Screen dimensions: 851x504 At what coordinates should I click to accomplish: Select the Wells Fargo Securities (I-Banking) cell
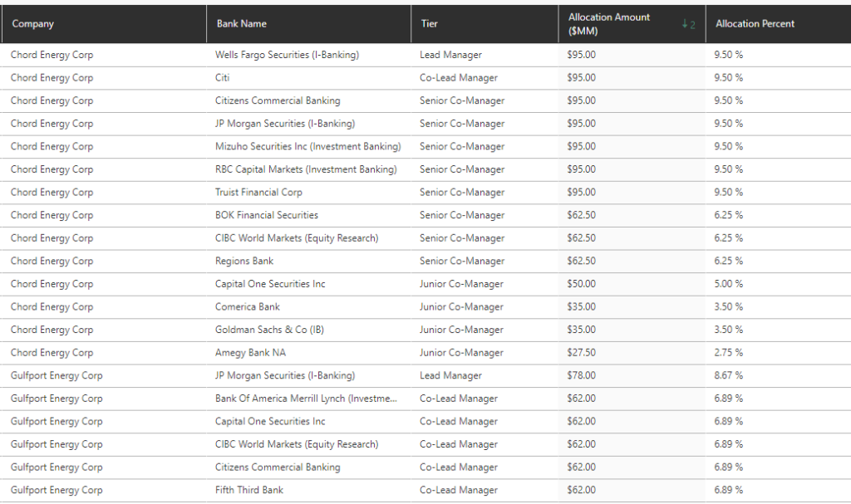coord(287,55)
